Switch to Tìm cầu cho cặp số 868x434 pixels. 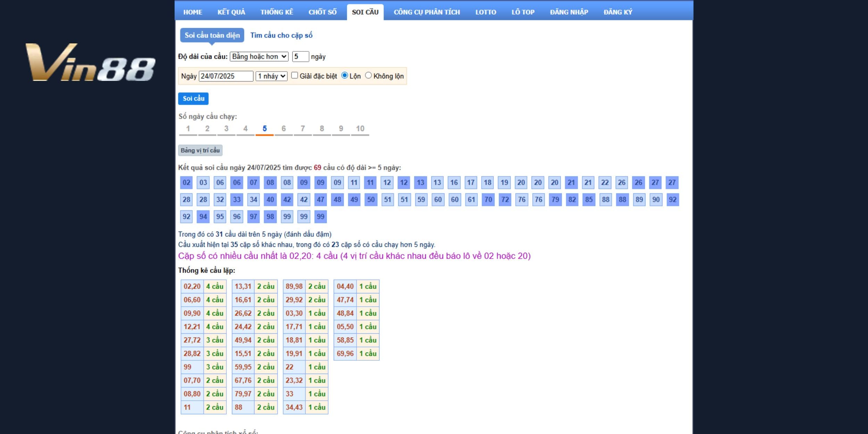(281, 35)
